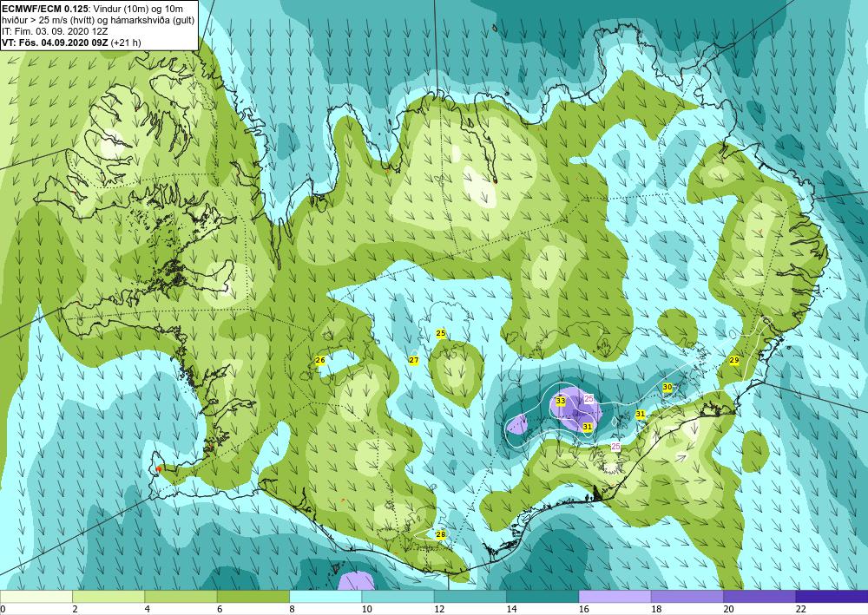This screenshot has width=868, height=615.
Task: Click the legend scale value 12
Action: 439,609
